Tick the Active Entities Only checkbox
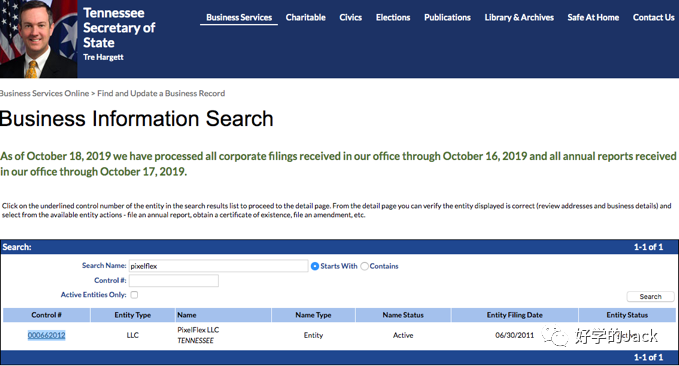679x366 pixels. pos(134,295)
